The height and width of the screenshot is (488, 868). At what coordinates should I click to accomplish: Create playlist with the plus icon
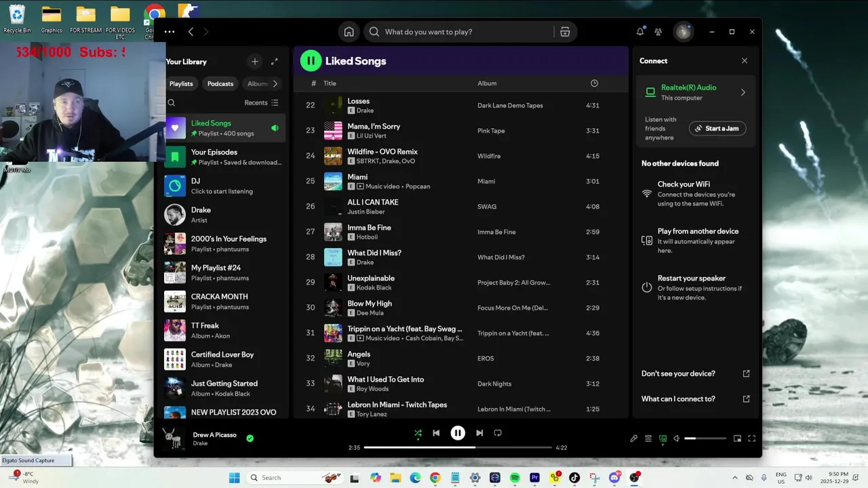pos(255,62)
